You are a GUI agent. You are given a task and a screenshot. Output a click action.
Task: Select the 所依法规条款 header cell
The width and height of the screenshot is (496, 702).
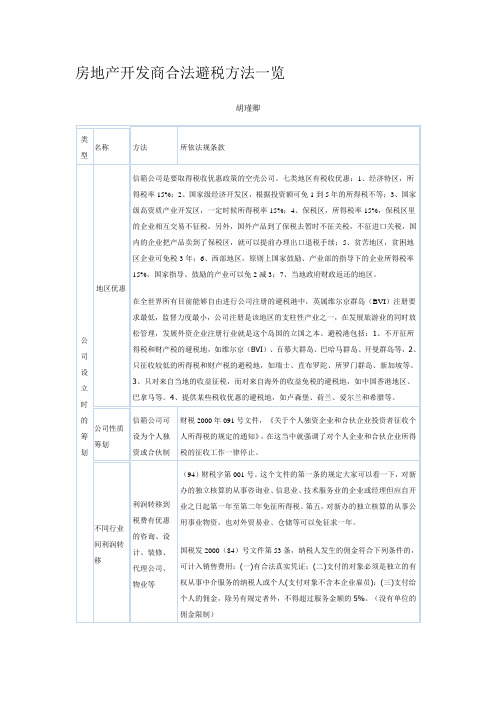299,147
